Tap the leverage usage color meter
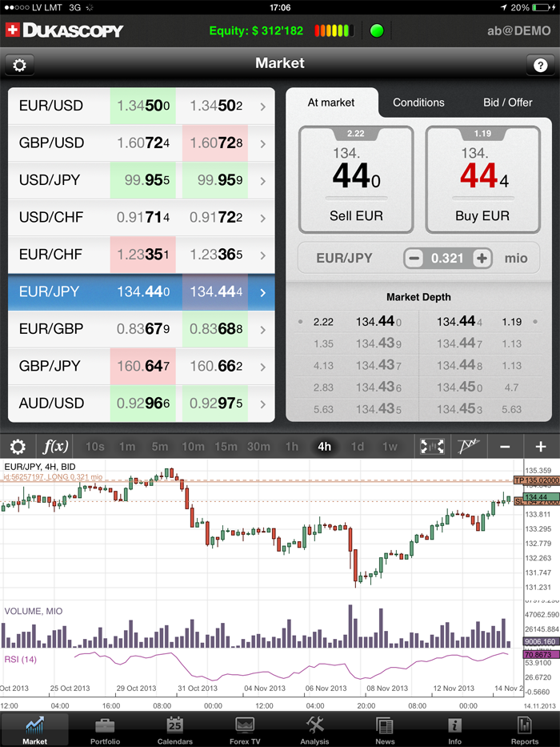 pyautogui.click(x=334, y=31)
